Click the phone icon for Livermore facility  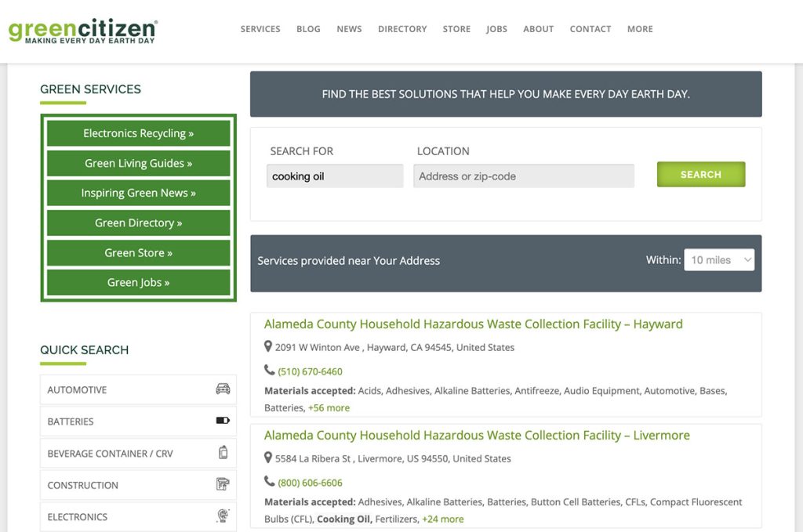coord(269,482)
